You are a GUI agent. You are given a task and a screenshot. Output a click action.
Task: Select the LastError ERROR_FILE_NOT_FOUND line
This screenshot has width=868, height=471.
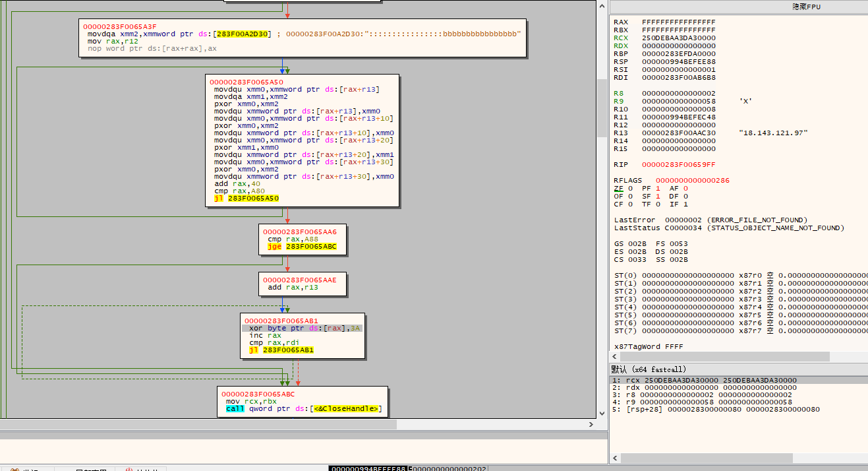click(710, 220)
